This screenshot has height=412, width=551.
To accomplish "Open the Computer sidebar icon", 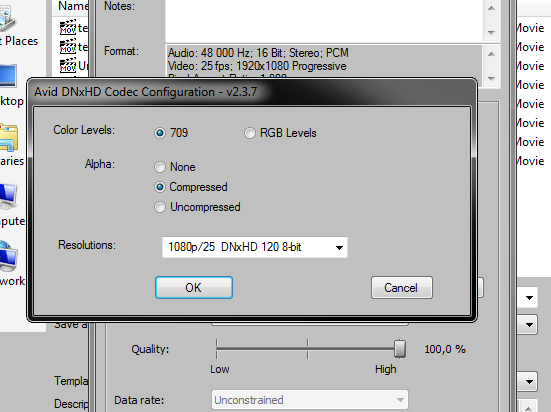I will [8, 197].
